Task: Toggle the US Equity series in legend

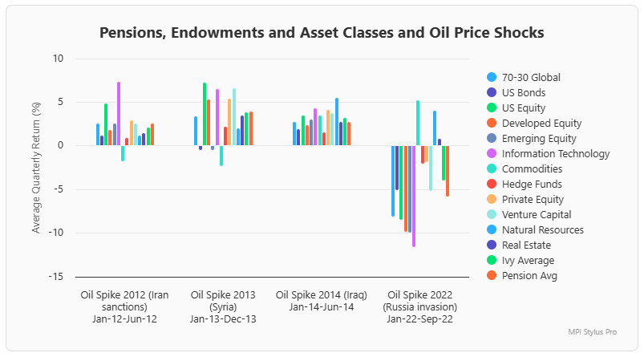Action: (x=523, y=108)
